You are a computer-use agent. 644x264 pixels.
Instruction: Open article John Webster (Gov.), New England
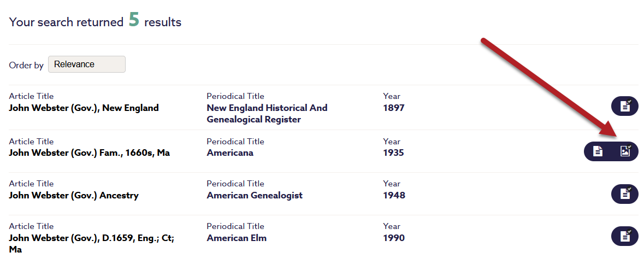84,108
